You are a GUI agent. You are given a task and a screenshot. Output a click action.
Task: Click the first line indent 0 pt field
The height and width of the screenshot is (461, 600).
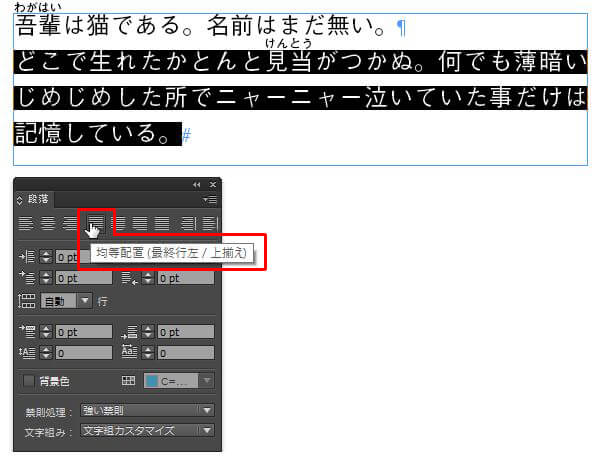point(84,278)
